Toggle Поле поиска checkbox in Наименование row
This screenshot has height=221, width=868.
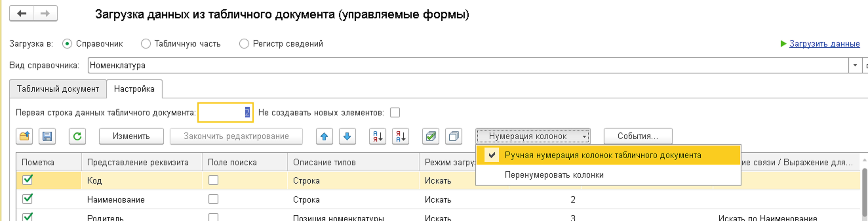[213, 199]
